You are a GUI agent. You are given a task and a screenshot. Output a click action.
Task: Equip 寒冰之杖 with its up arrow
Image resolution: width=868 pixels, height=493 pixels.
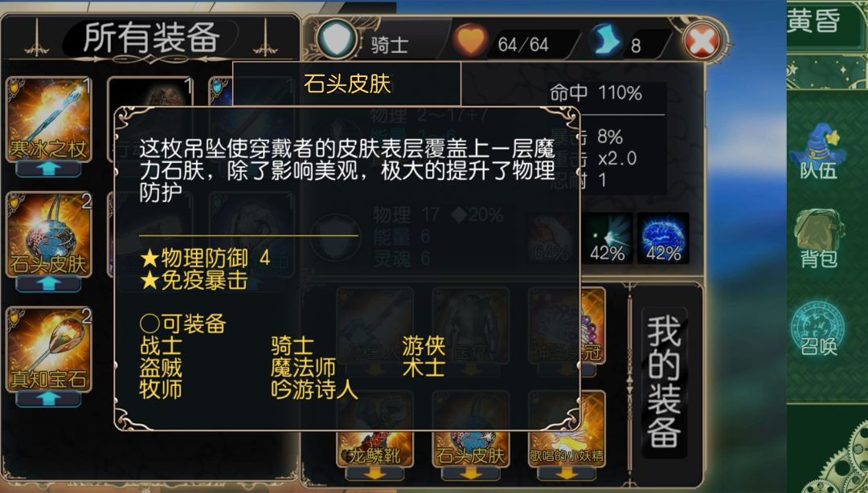49,169
